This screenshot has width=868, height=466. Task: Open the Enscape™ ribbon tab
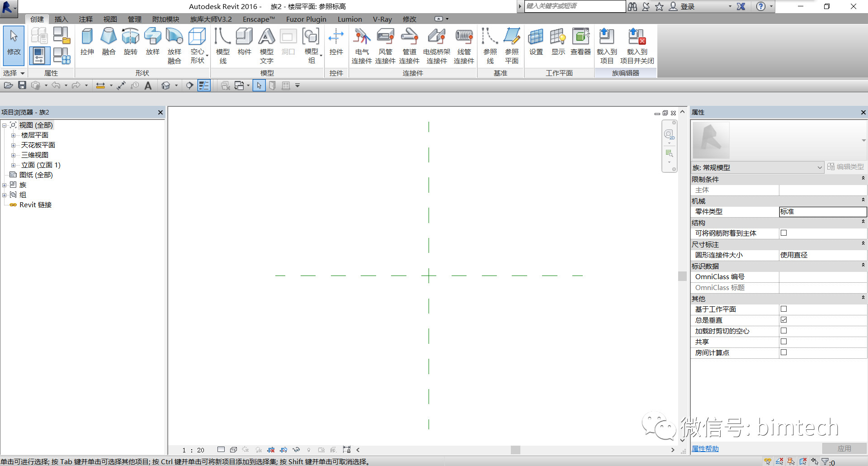(x=259, y=19)
